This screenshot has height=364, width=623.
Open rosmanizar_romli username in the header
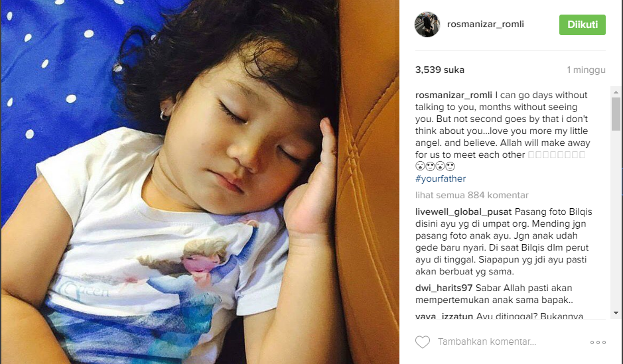pos(486,25)
